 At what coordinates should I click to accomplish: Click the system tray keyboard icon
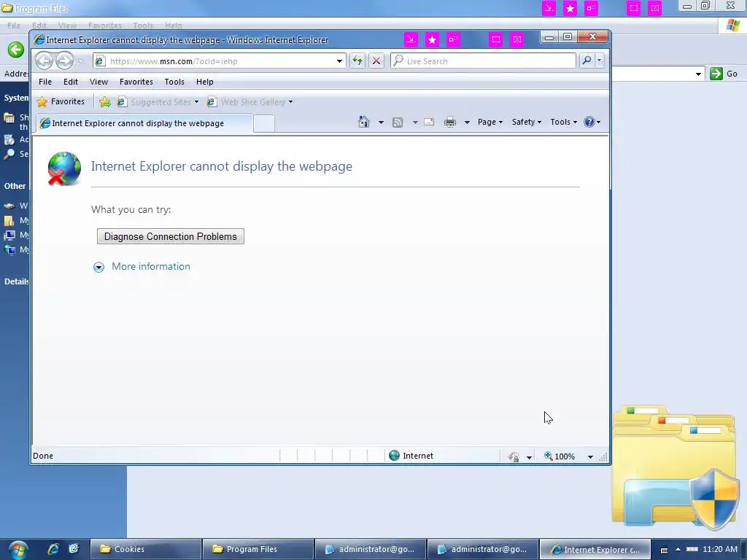[x=664, y=550]
